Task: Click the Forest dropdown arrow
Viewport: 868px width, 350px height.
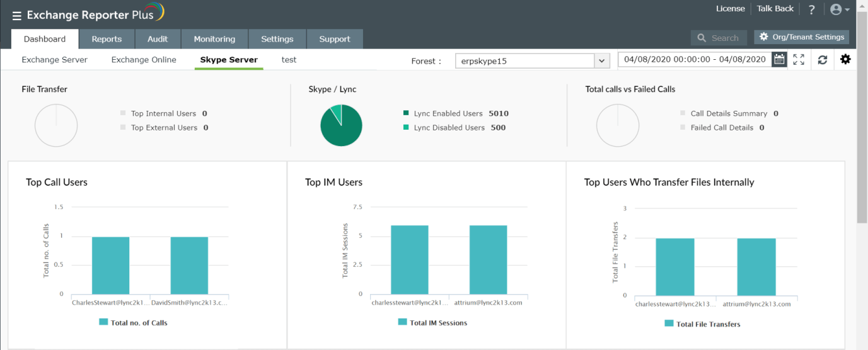Action: tap(602, 61)
